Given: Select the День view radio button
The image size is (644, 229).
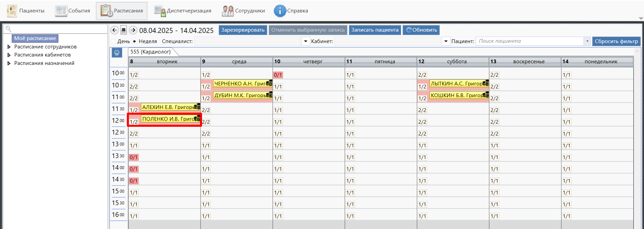Looking at the screenshot, I should tap(113, 41).
